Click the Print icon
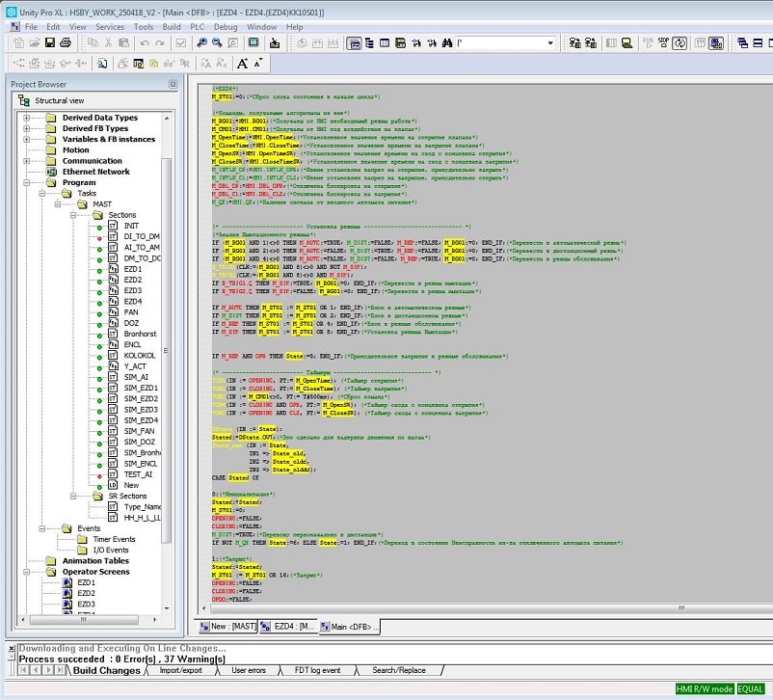The height and width of the screenshot is (700, 773). click(x=66, y=43)
